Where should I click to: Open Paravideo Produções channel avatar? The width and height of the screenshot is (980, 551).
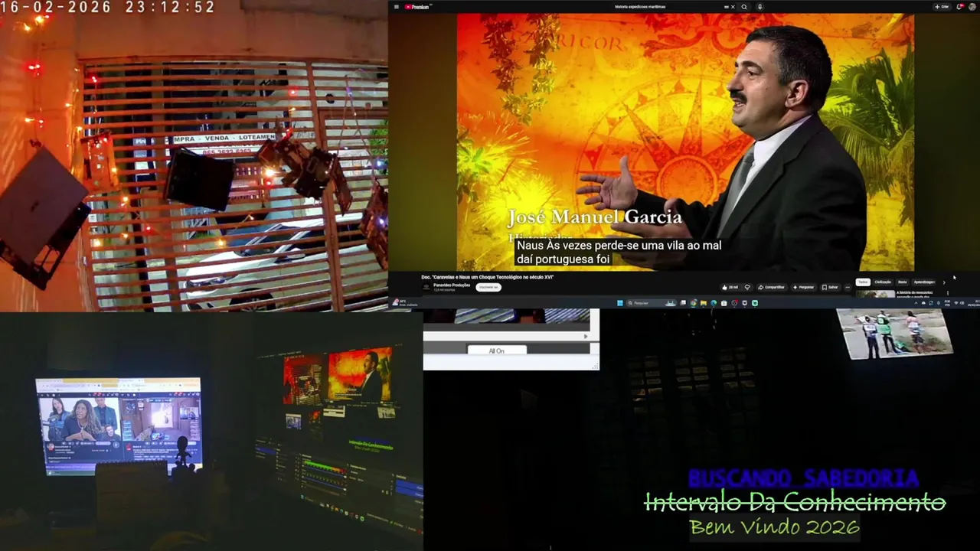pyautogui.click(x=426, y=287)
